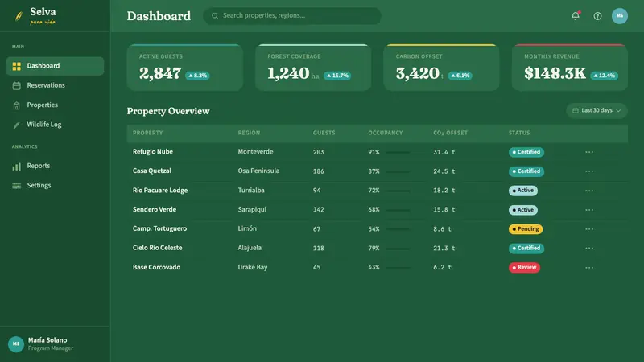Open the help question mark icon
This screenshot has width=644, height=362.
point(597,16)
